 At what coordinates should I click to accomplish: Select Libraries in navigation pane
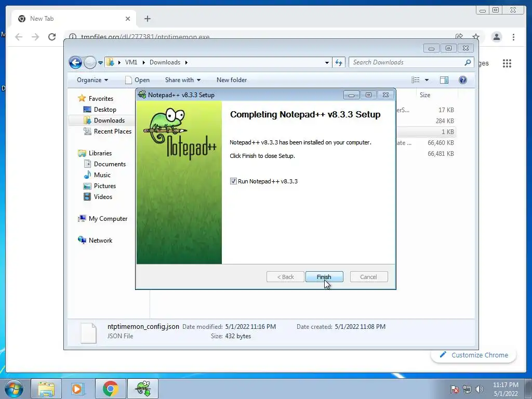(100, 153)
